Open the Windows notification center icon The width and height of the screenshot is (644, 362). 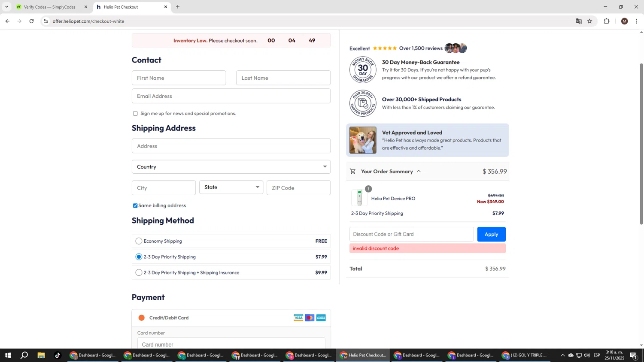634,356
